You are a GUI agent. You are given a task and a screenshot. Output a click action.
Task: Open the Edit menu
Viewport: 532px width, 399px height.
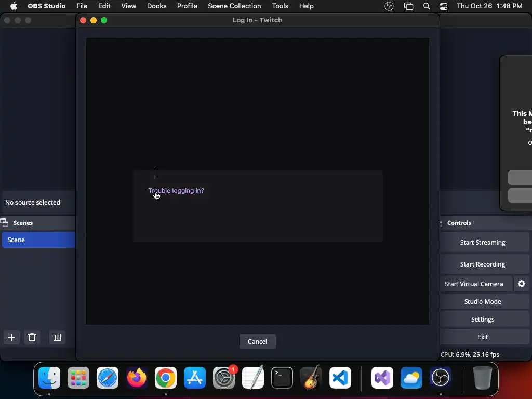pos(104,6)
